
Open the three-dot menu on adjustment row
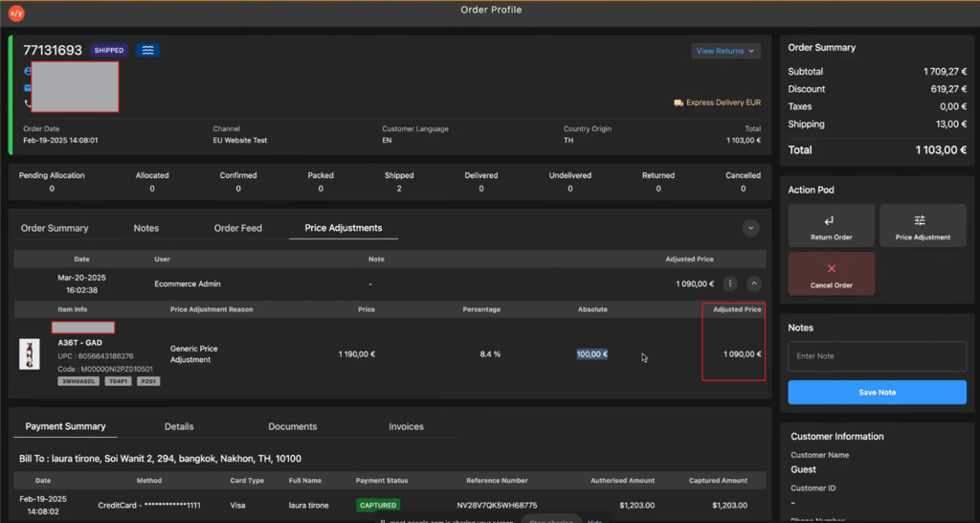click(x=730, y=284)
